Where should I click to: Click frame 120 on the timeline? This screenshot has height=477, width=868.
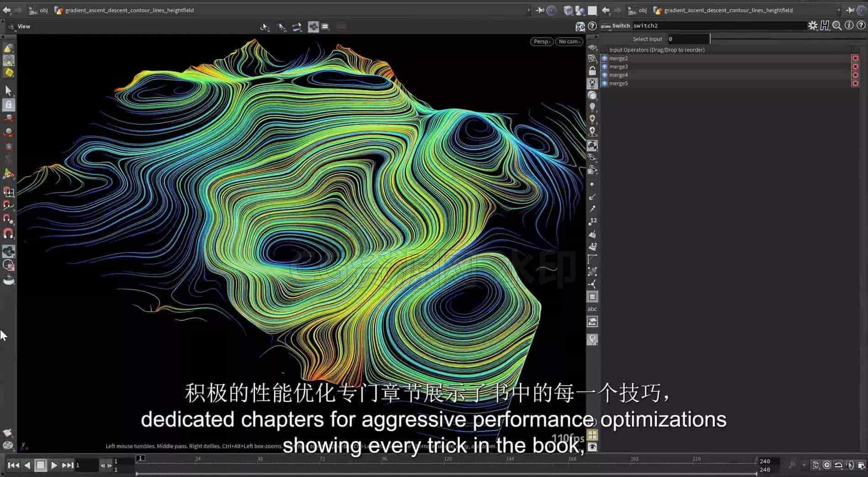pos(448,460)
